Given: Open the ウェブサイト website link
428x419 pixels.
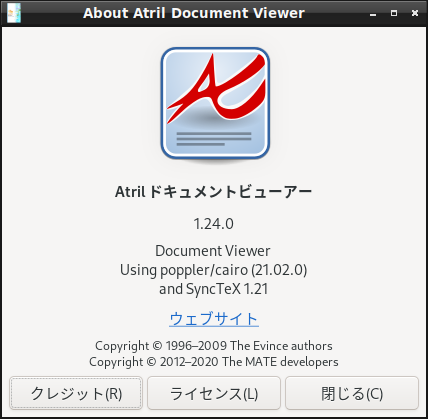Looking at the screenshot, I should click(x=214, y=319).
